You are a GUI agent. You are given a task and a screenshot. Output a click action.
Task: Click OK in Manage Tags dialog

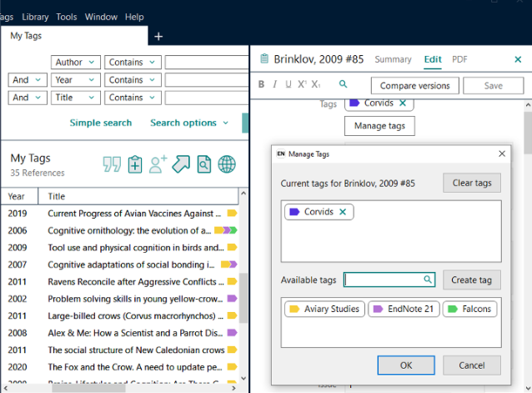pos(405,365)
